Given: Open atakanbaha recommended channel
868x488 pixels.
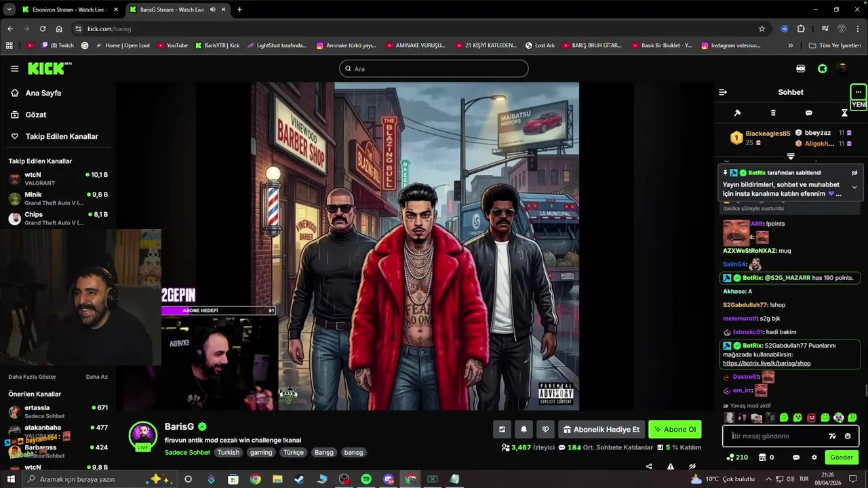Looking at the screenshot, I should click(x=58, y=431).
